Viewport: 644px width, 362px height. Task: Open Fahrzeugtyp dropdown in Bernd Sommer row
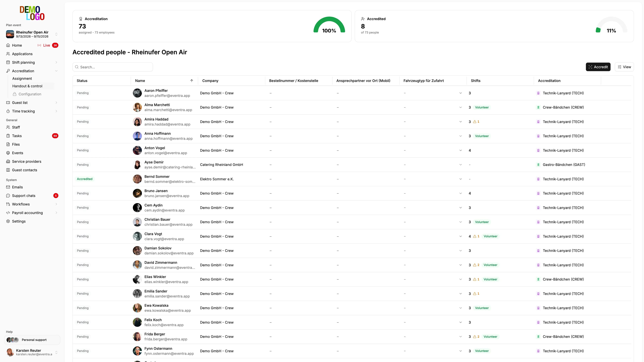(x=461, y=179)
